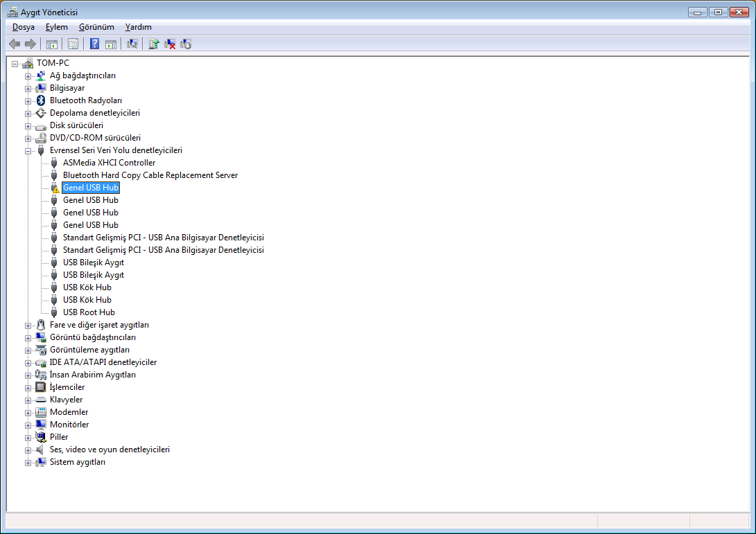
Task: Select the USB Root Hub device
Action: (x=89, y=312)
